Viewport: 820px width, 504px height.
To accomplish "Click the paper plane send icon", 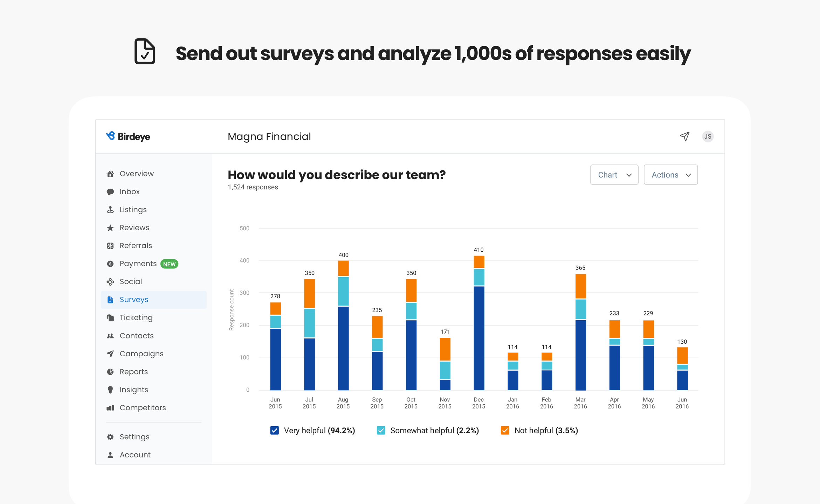I will pos(684,136).
